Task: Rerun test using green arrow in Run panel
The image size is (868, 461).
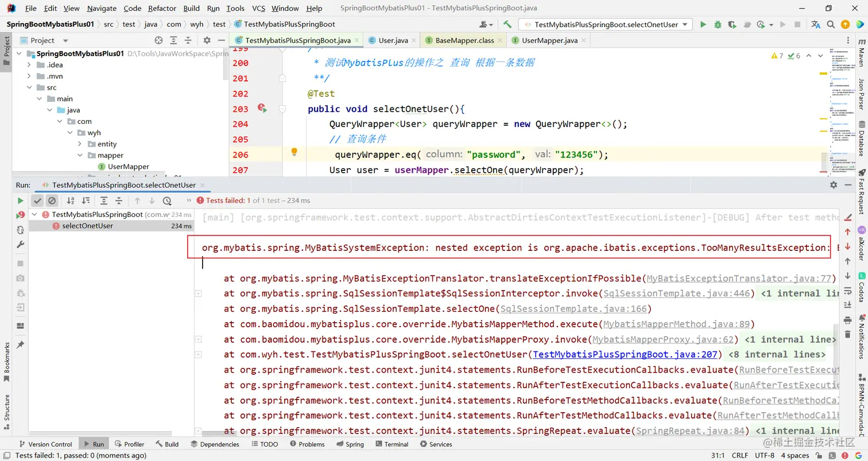Action: pos(20,200)
